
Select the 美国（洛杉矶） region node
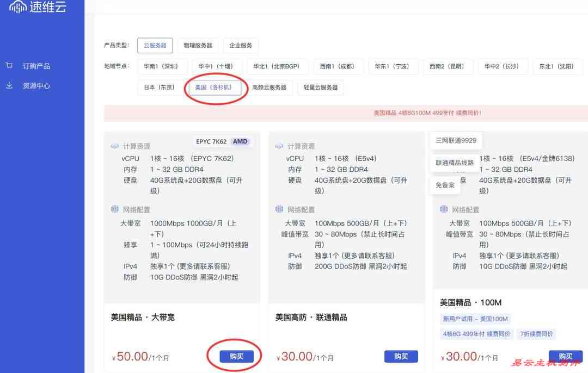point(216,87)
